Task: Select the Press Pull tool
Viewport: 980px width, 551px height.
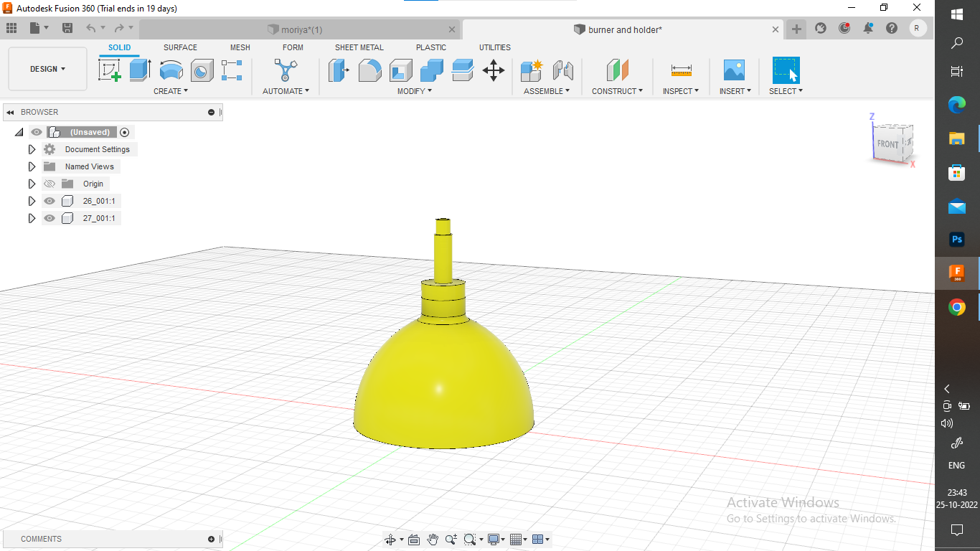Action: click(339, 70)
